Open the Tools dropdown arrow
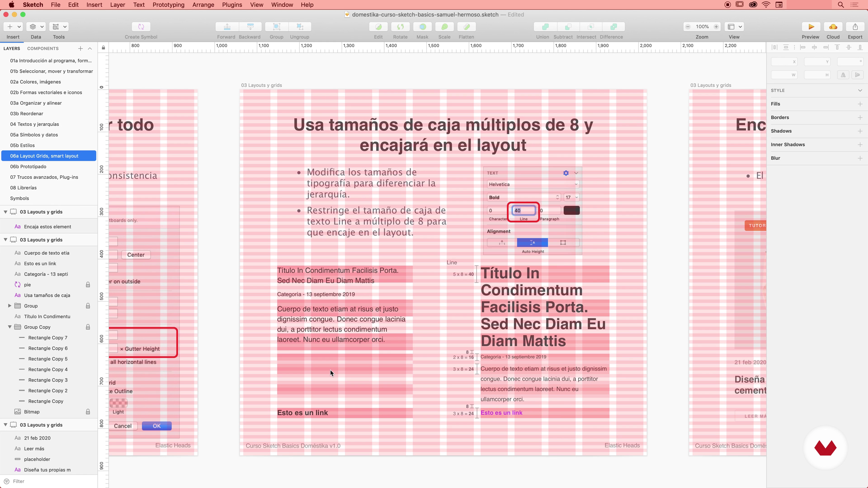Screen dimensions: 868x488 pyautogui.click(x=65, y=27)
